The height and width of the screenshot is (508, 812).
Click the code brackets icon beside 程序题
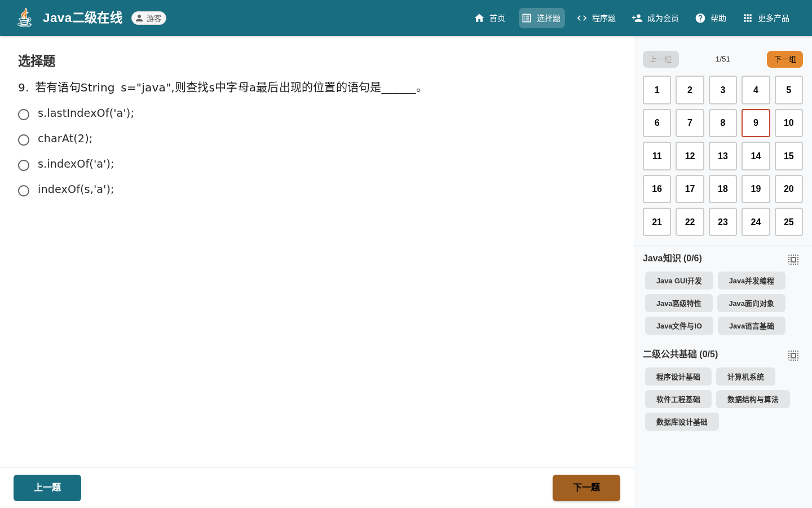[582, 18]
